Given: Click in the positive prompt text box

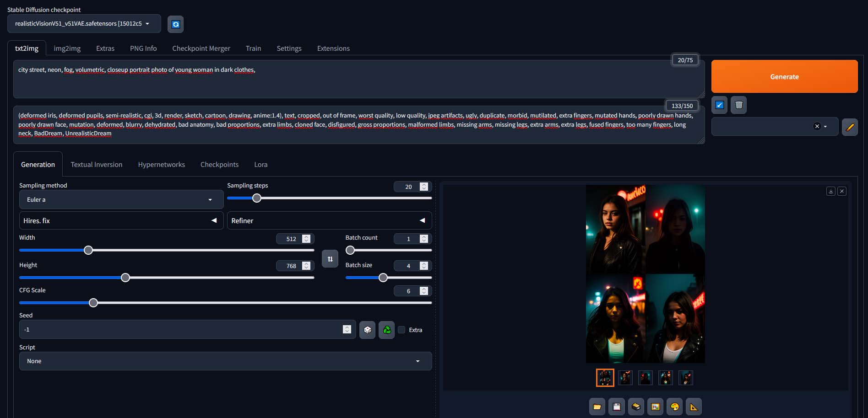Looking at the screenshot, I should pyautogui.click(x=359, y=79).
